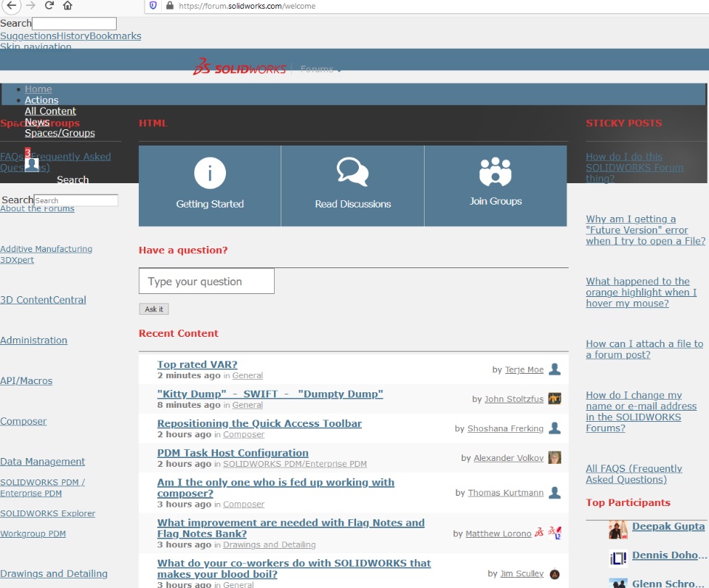This screenshot has width=709, height=588.
Task: Select News in navigation menu
Action: [x=37, y=122]
